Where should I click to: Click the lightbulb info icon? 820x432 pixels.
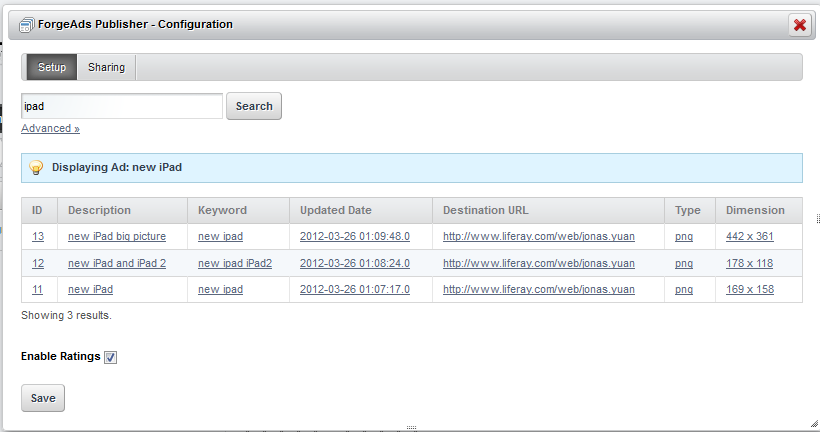[x=36, y=167]
